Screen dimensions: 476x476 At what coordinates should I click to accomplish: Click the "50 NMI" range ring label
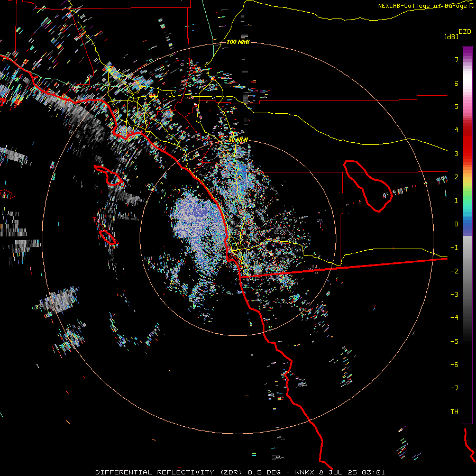[x=238, y=140]
